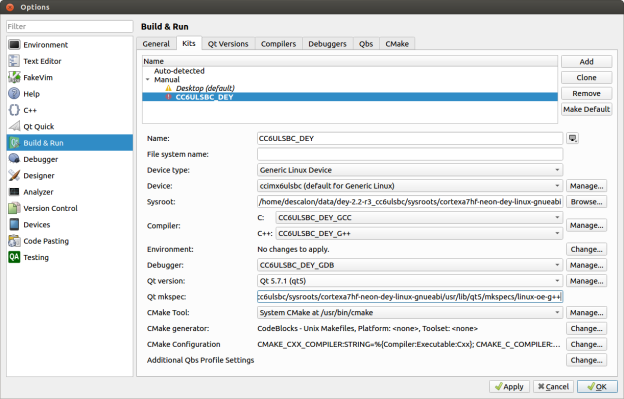Open the CMake Tool dropdown
The height and width of the screenshot is (399, 624).
pyautogui.click(x=410, y=313)
